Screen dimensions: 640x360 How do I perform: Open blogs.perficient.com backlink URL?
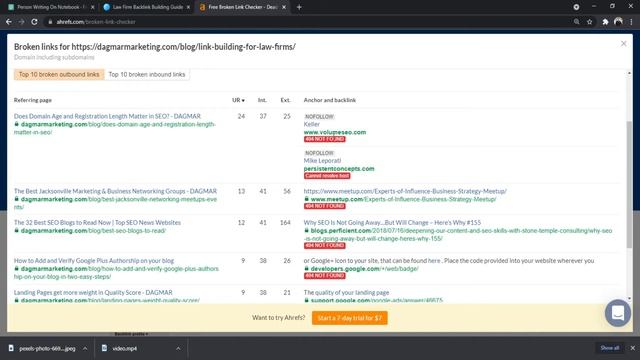tap(458, 234)
